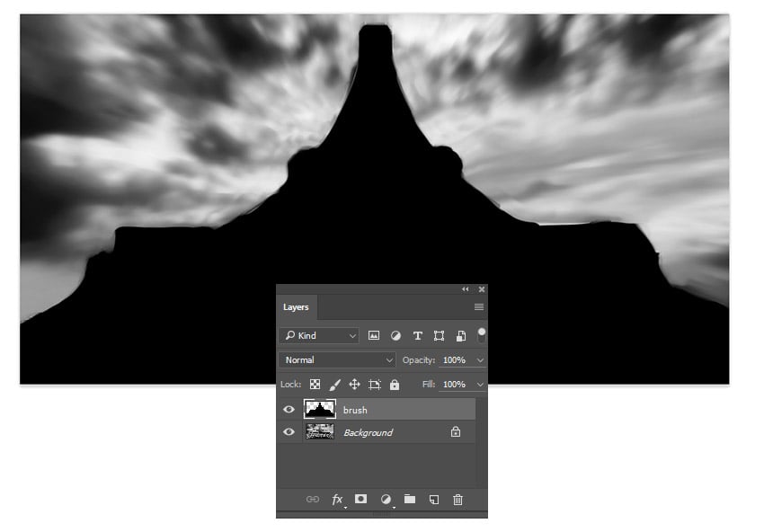Open the layer styles fx menu
This screenshot has width=764, height=532.
[336, 499]
